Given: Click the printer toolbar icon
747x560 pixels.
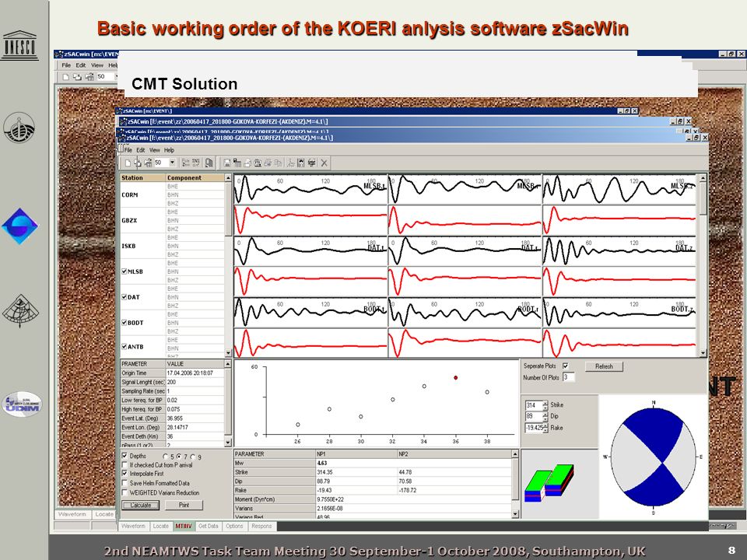Looking at the screenshot, I should pyautogui.click(x=268, y=163).
